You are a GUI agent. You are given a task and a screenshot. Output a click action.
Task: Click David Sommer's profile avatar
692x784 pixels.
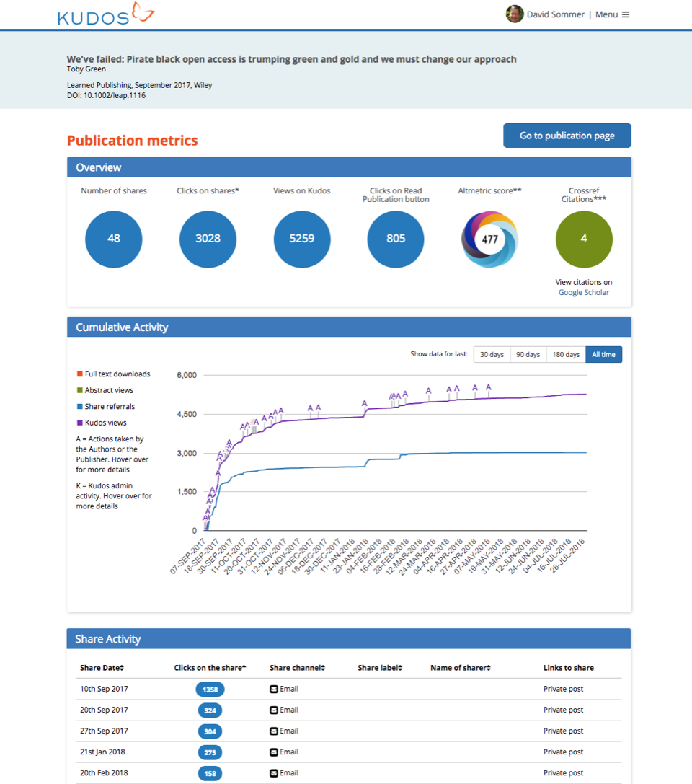(515, 14)
